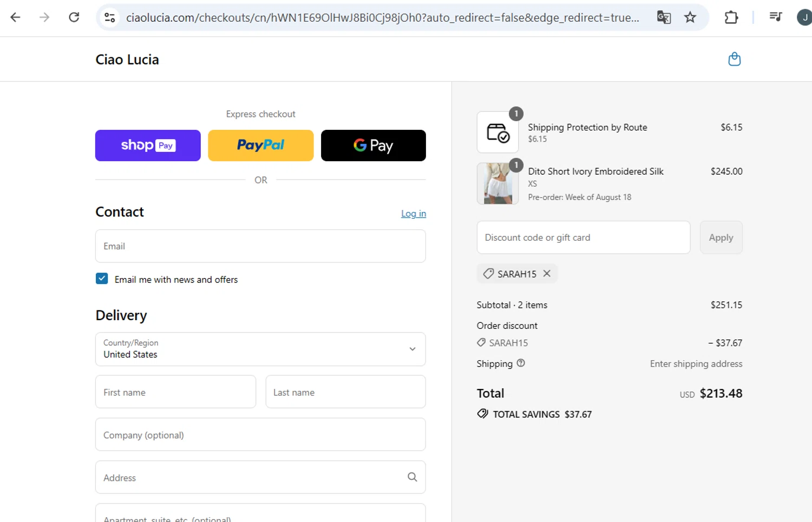
Task: Click the Subtotal · 2 items label
Action: [x=512, y=305]
